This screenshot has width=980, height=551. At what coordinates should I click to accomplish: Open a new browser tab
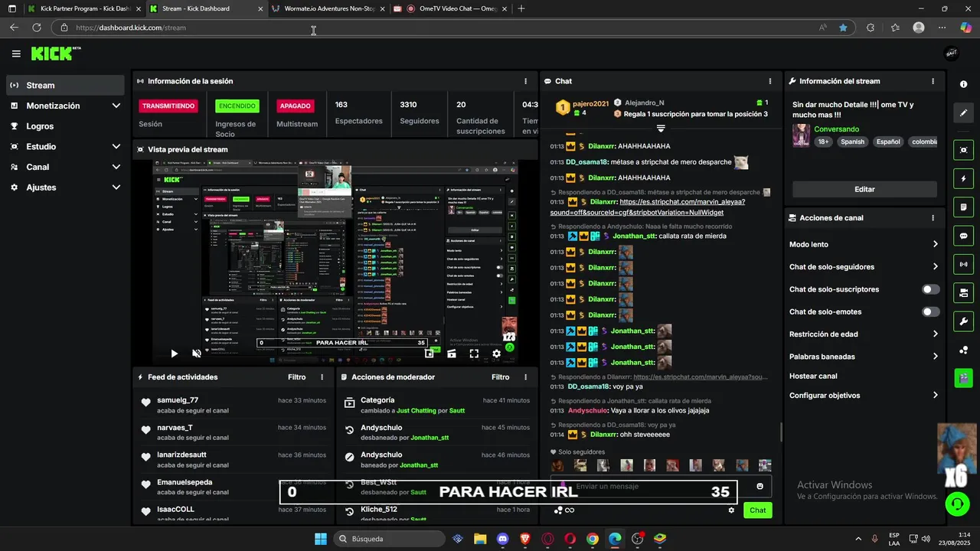(x=521, y=8)
